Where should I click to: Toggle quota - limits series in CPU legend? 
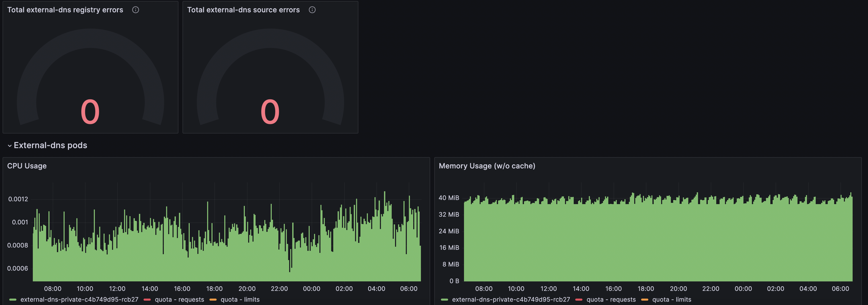(240, 300)
